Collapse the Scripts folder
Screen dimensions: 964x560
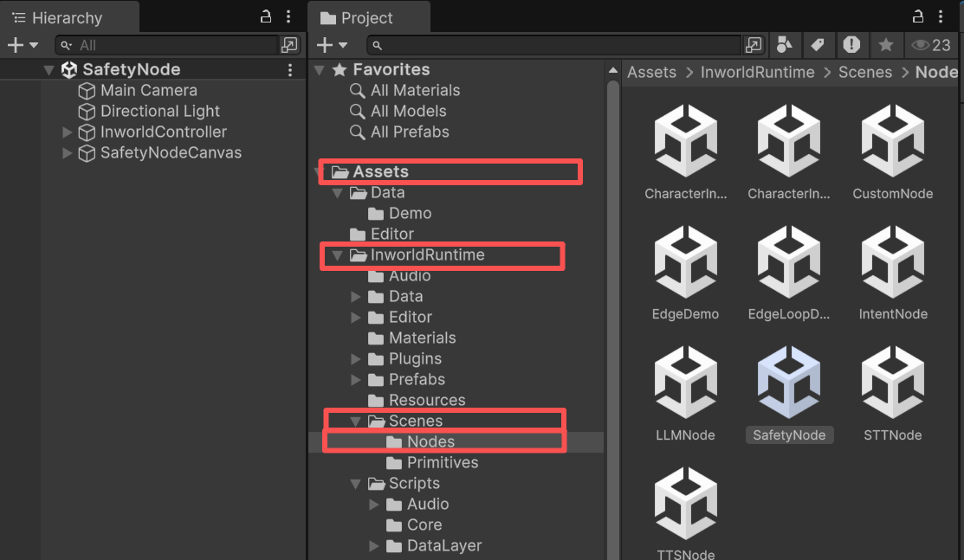pyautogui.click(x=355, y=484)
